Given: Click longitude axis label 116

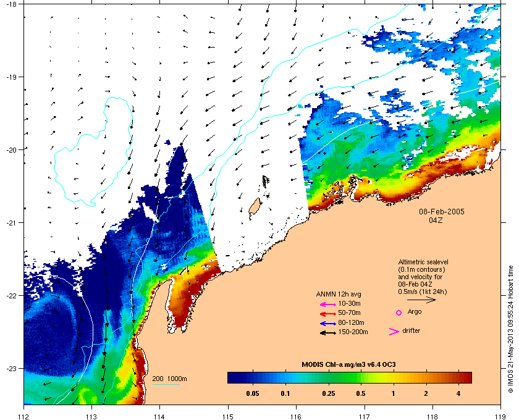Looking at the screenshot, I should (296, 417).
